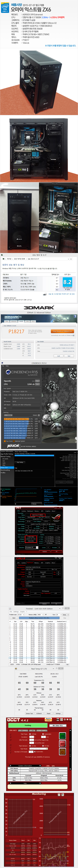Click the P18217 score text
Viewport: 78px width, 868px height.
17,332
